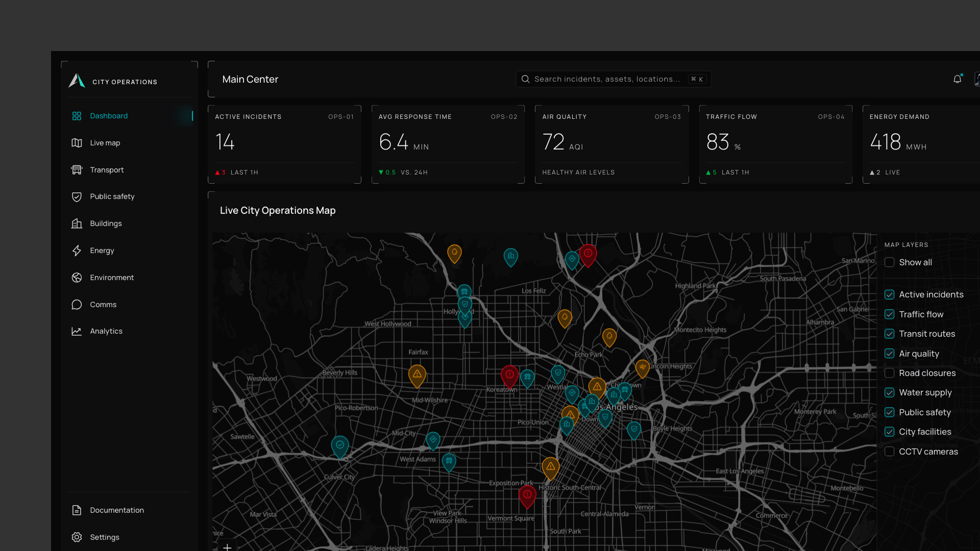Click the Environment globe icon in sidebar
Image resolution: width=980 pixels, height=551 pixels.
[x=77, y=278]
